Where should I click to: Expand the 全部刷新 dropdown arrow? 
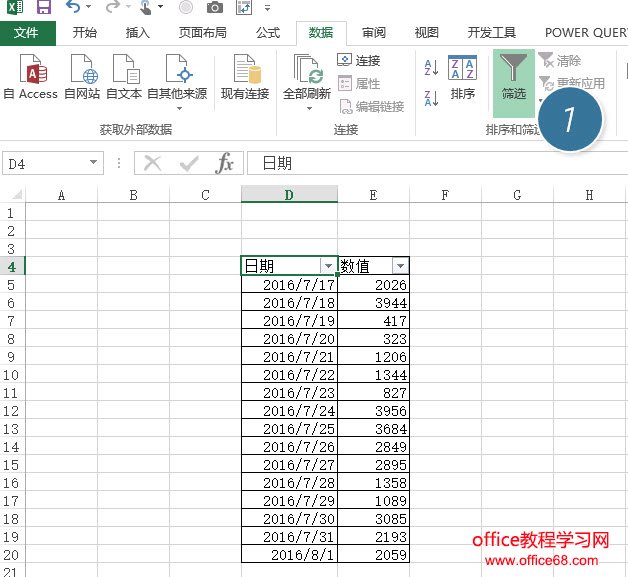[309, 109]
